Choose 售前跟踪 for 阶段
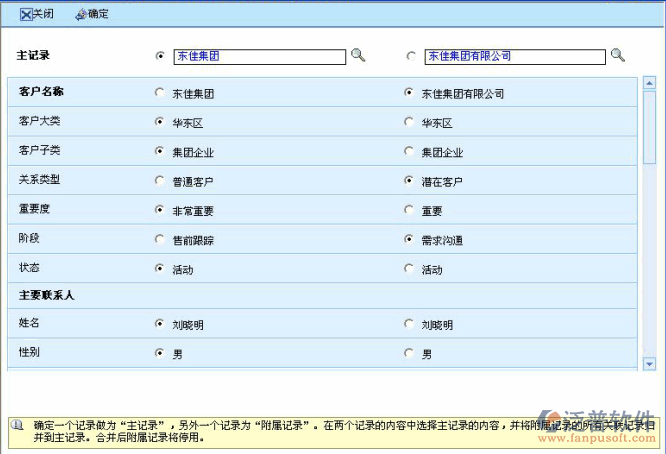The width and height of the screenshot is (666, 454). point(160,239)
